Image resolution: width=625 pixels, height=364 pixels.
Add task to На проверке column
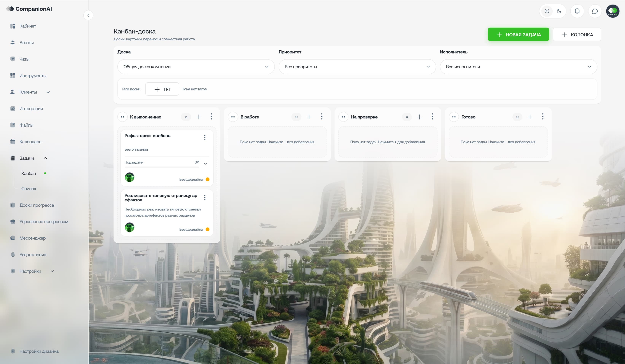click(419, 117)
